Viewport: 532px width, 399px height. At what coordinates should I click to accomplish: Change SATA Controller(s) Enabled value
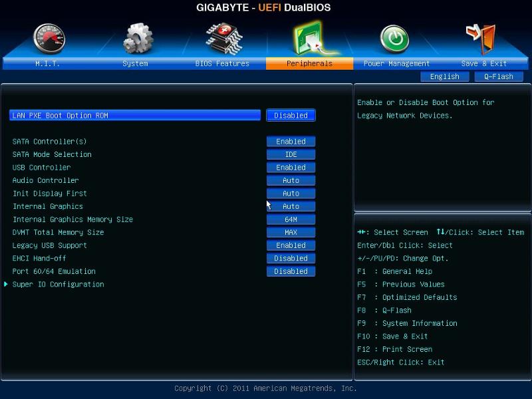point(291,142)
